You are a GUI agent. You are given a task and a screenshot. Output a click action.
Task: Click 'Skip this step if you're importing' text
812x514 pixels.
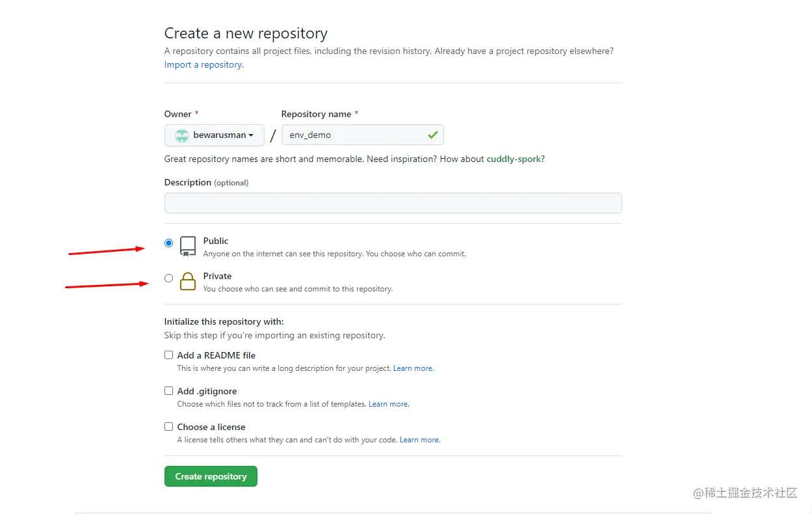click(274, 336)
